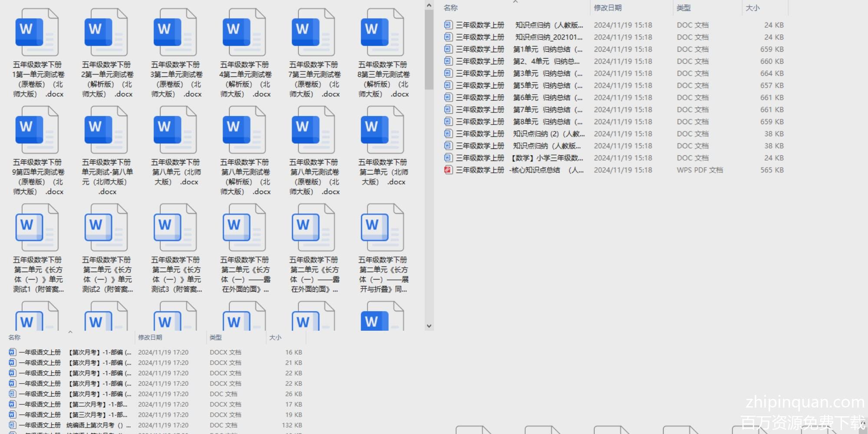Click the scroll up arrow of icon grid
868x434 pixels.
coord(429,6)
